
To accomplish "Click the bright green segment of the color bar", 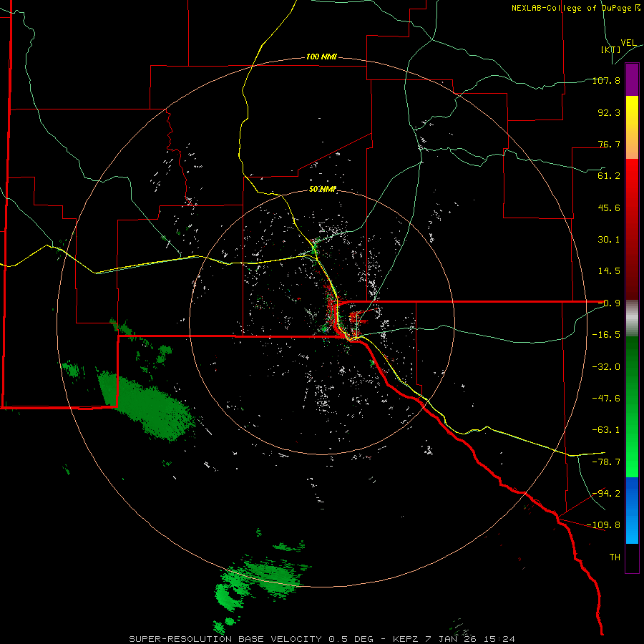I will pos(632,406).
